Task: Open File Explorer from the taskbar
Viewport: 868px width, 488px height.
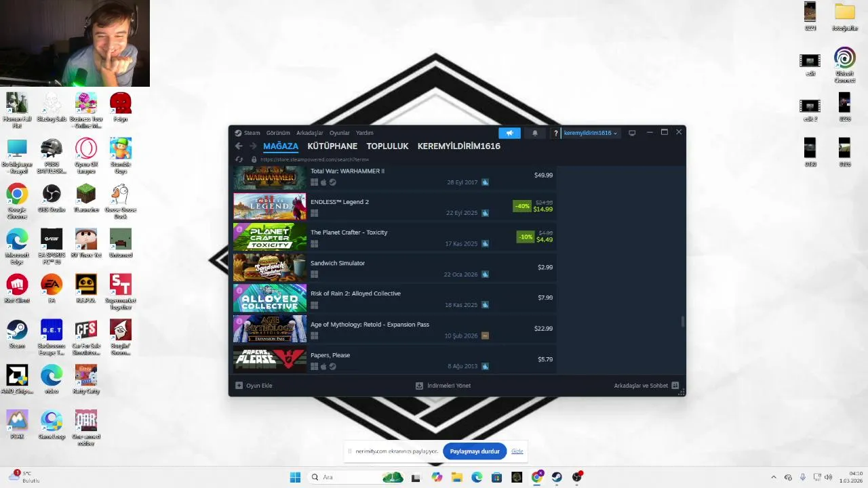Action: point(456,477)
